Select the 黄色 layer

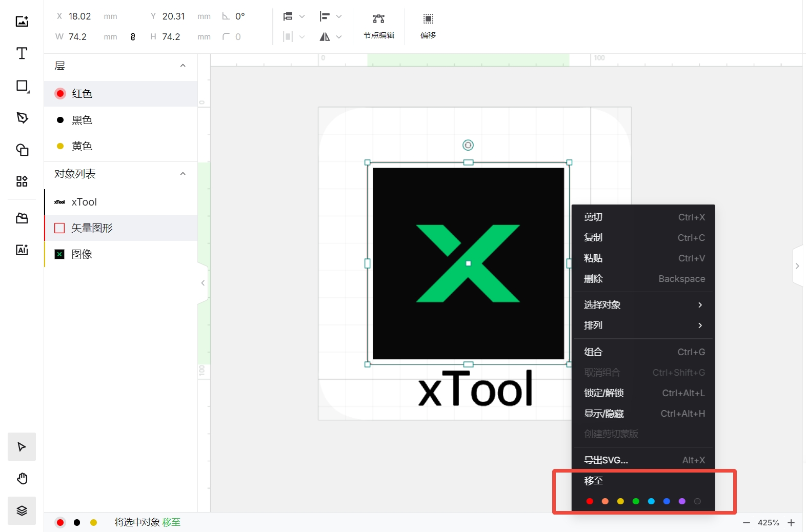pyautogui.click(x=121, y=146)
